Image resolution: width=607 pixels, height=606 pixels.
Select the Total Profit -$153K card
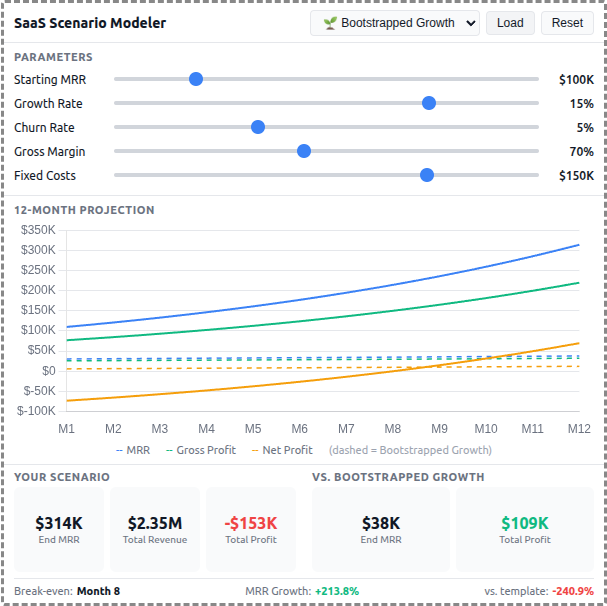coord(251,529)
